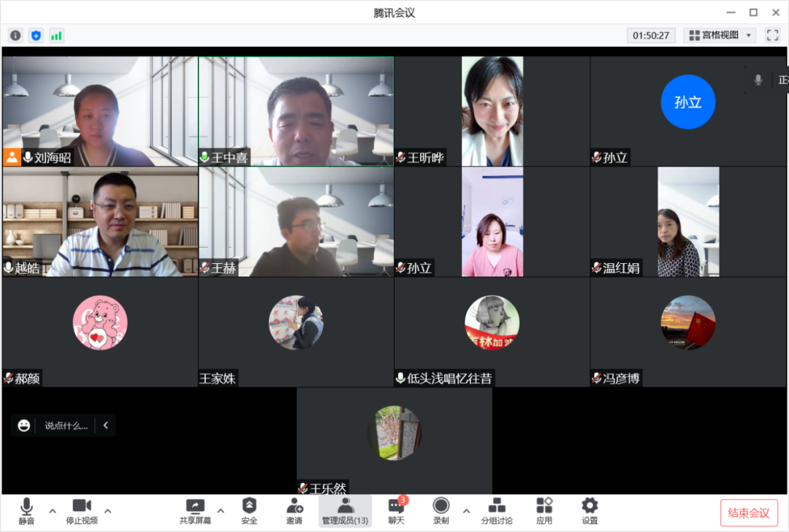This screenshot has height=532, width=789.
Task: Expand audio options arrow beside 静音
Action: [52, 510]
